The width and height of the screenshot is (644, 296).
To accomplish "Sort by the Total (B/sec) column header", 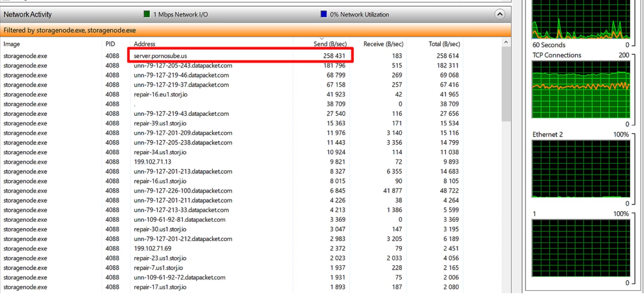I will coord(444,44).
